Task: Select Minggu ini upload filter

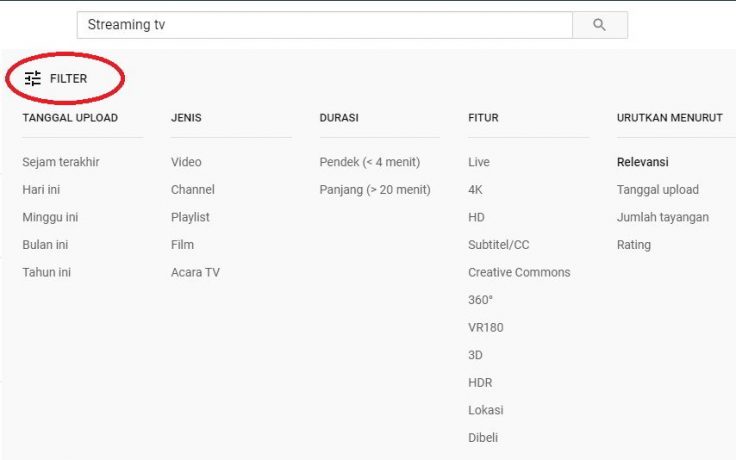Action: (x=50, y=217)
